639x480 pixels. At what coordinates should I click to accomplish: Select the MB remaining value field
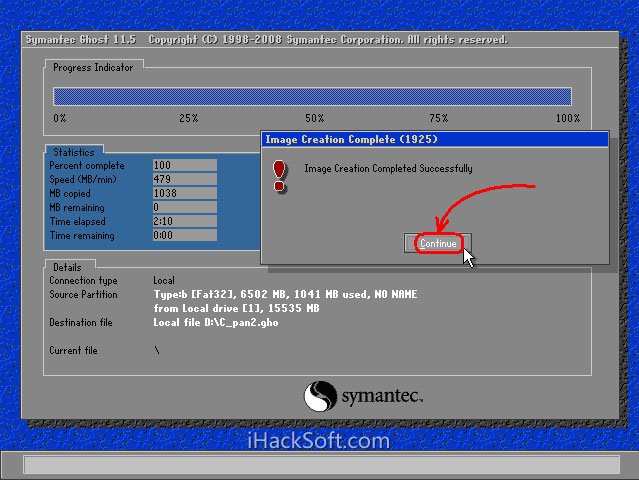[184, 207]
